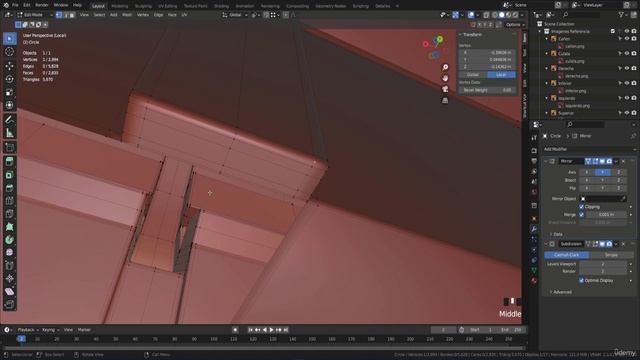Pick the Scale tool
Image resolution: width=640 pixels, height=360 pixels.
(x=9, y=92)
